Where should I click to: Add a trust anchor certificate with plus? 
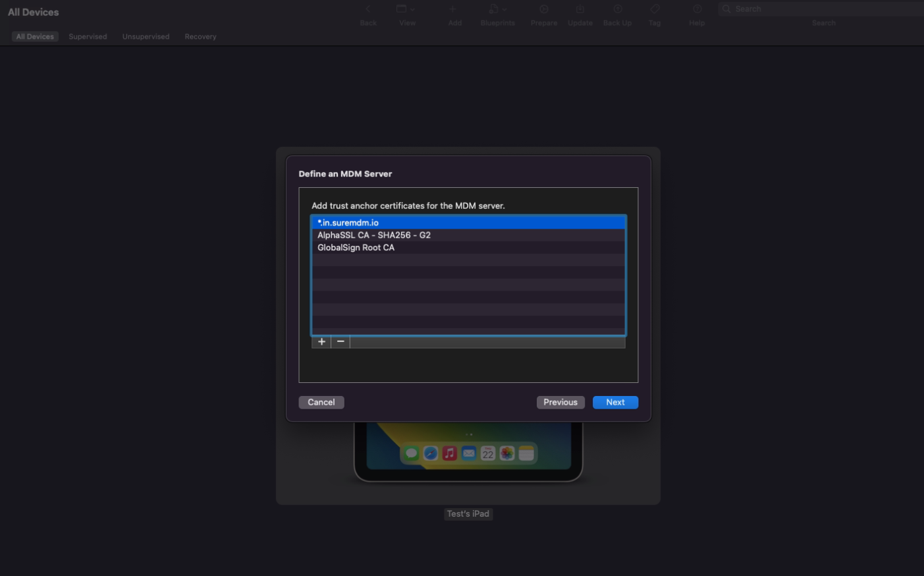321,341
